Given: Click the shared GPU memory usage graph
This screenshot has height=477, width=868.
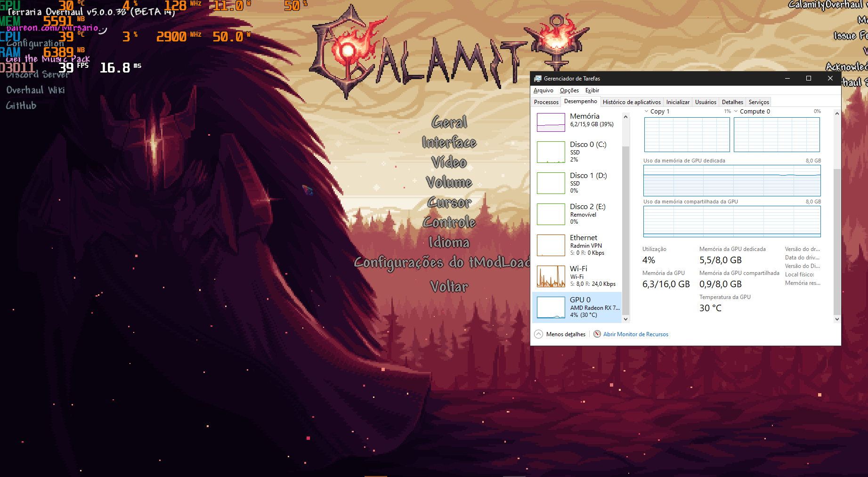Looking at the screenshot, I should (732, 221).
